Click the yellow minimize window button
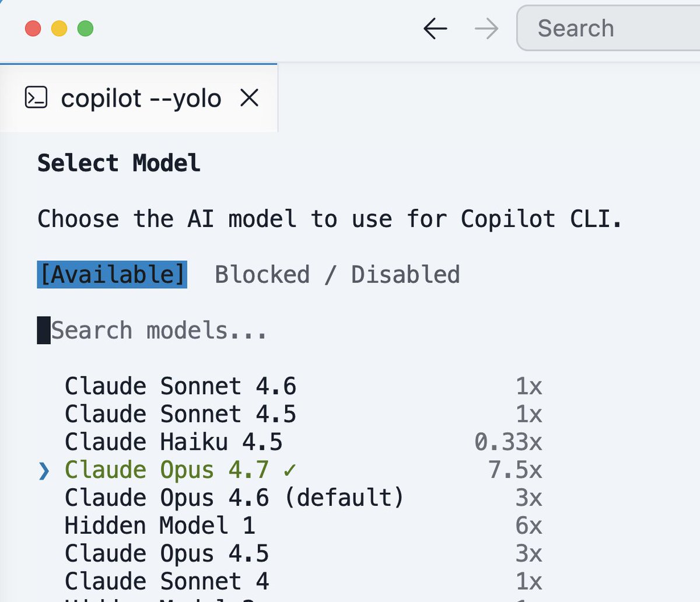 coord(59,28)
